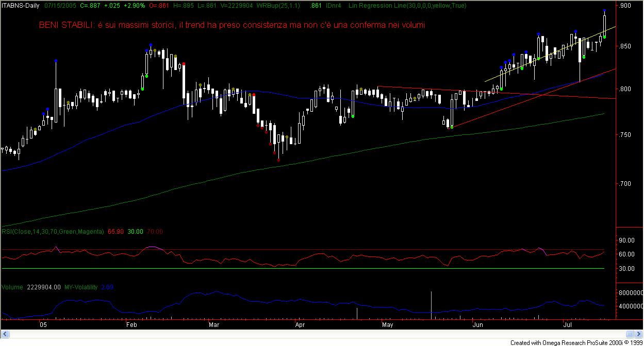Select the ITABNS-Daily symbol label

(x=21, y=5)
